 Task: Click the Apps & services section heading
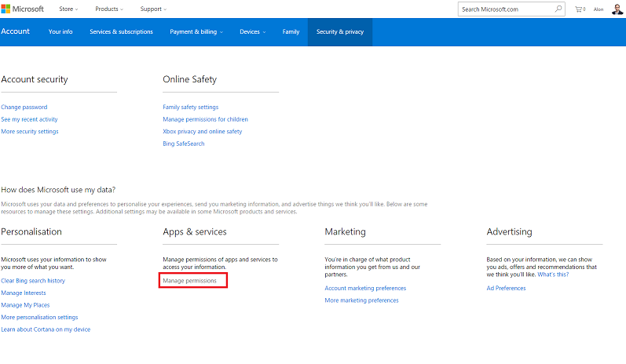pyautogui.click(x=195, y=231)
